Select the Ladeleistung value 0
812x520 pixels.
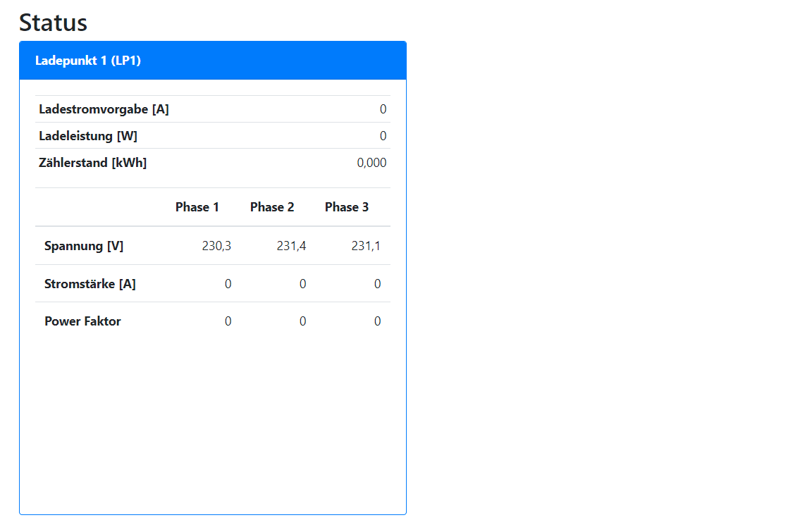point(383,136)
